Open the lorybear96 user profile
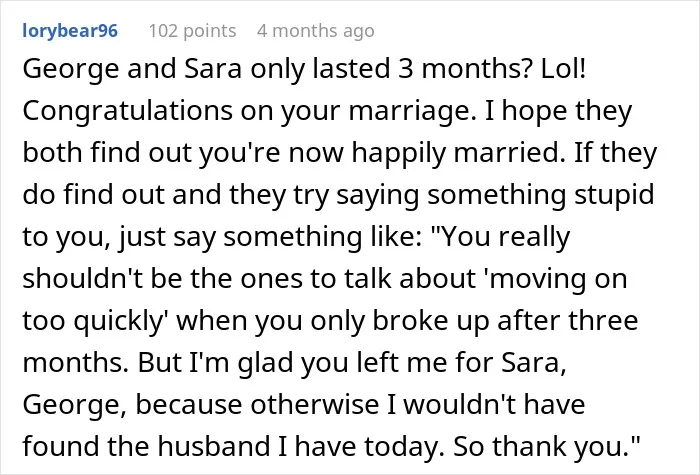700x475 pixels. point(70,31)
